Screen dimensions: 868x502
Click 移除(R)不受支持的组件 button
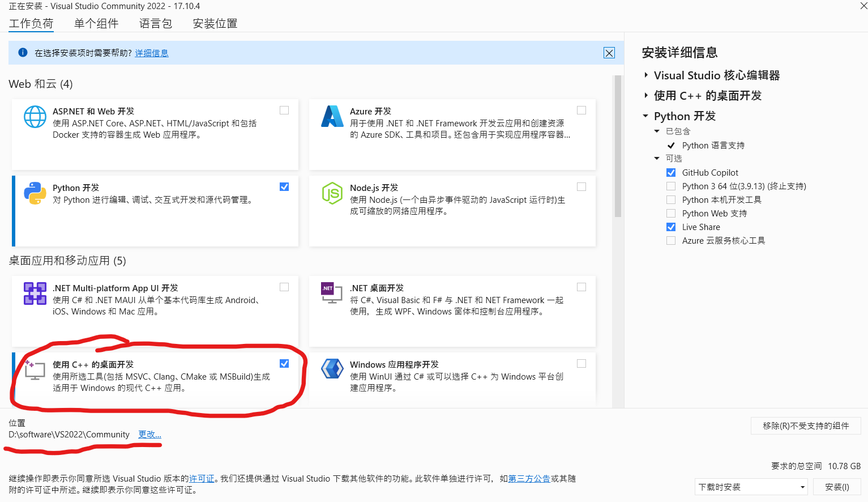pyautogui.click(x=806, y=426)
